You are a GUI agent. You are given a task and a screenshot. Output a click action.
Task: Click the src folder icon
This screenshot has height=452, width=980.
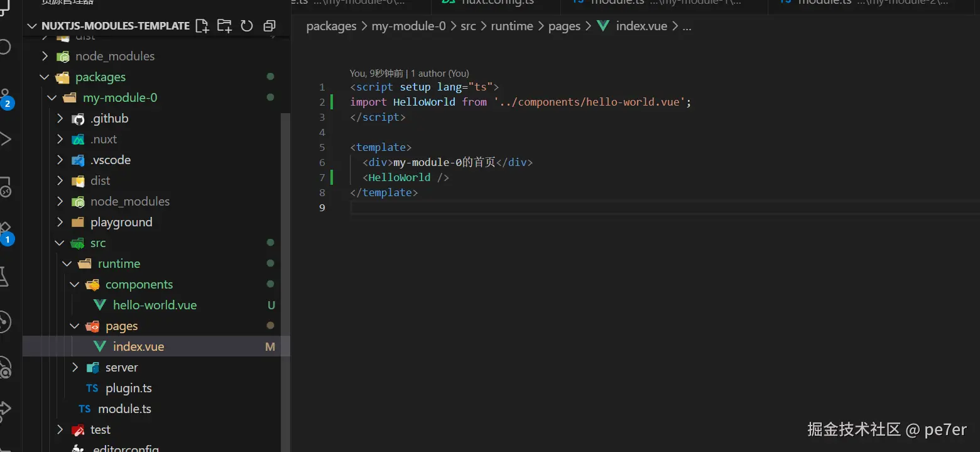click(x=78, y=243)
